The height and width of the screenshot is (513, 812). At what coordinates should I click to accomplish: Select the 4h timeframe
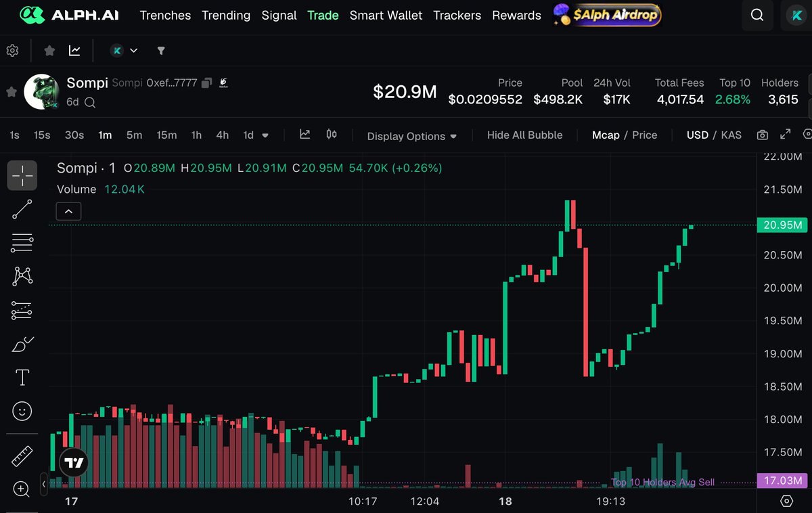[x=222, y=135]
